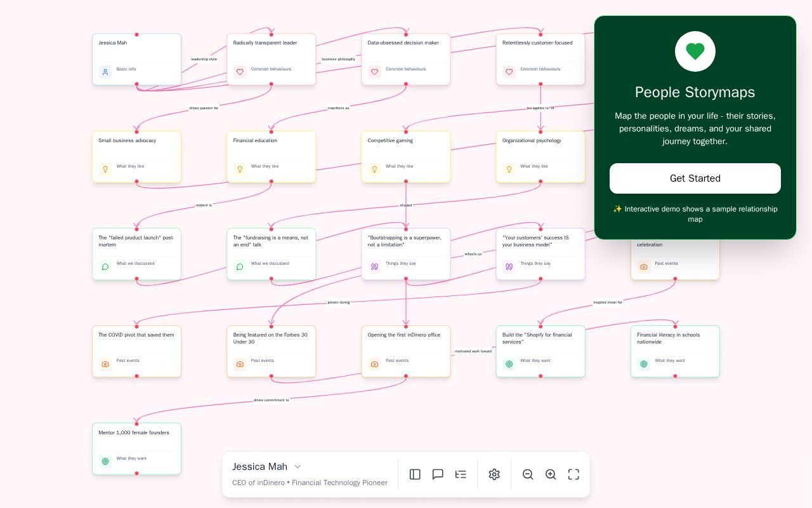This screenshot has width=812, height=508.
Task: Click the "drives passion for" edge label
Action: tap(204, 108)
